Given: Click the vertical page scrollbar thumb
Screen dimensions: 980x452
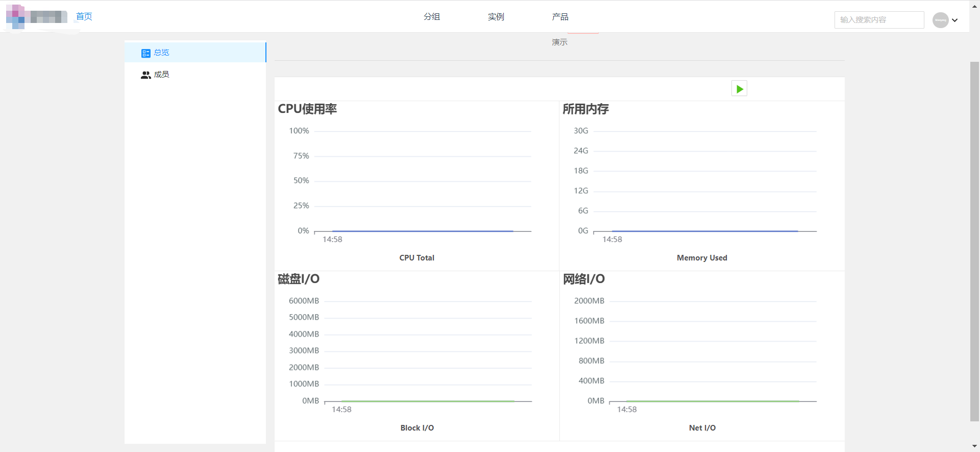Looking at the screenshot, I should click(974, 241).
